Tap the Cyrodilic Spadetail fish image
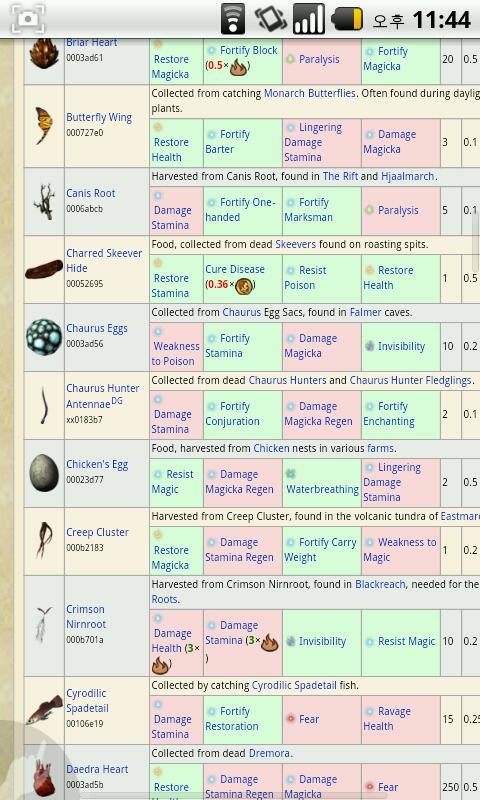Screen dimensions: 480x800 click(44, 710)
